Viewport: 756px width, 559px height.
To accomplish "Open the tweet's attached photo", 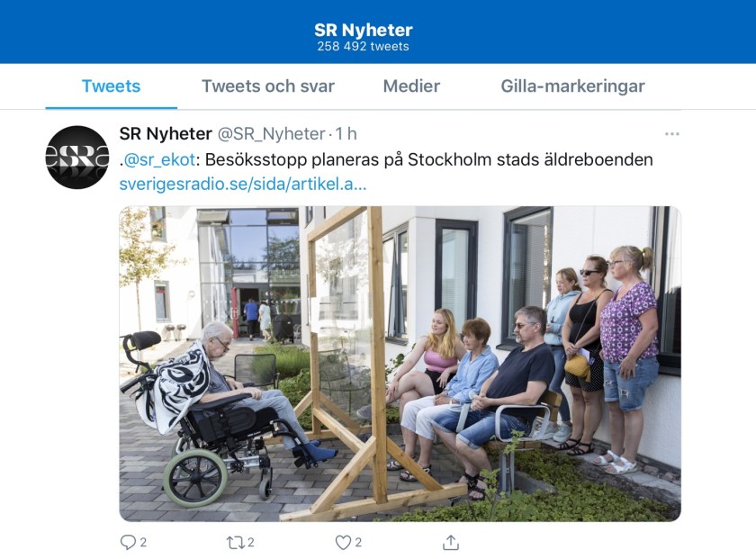I will point(400,365).
